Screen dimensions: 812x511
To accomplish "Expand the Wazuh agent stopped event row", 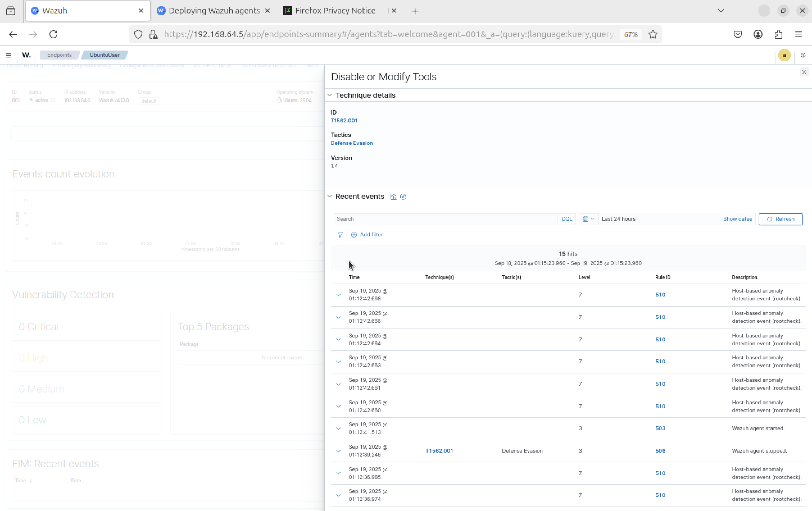I will pyautogui.click(x=338, y=451).
